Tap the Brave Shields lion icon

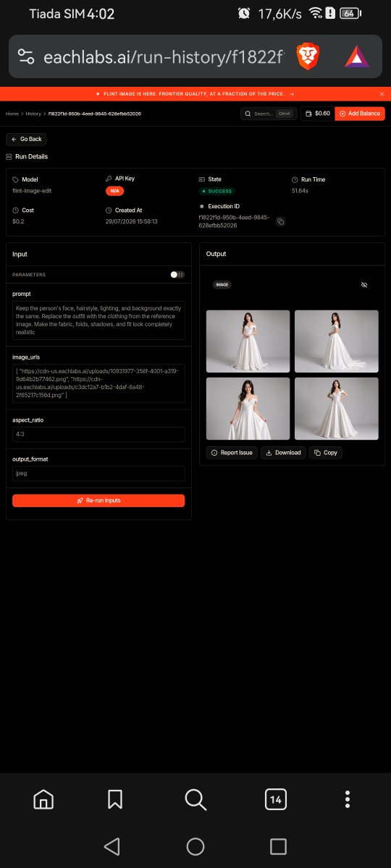pos(308,56)
